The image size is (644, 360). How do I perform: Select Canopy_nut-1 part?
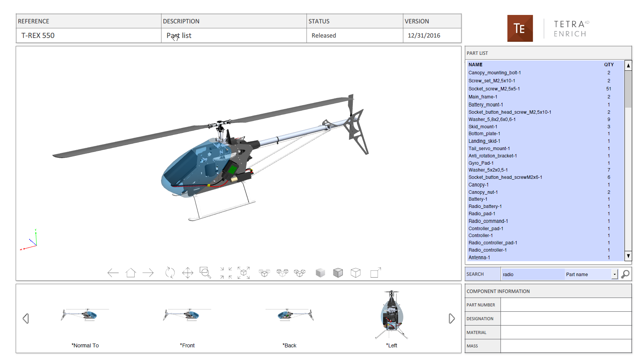(545, 192)
